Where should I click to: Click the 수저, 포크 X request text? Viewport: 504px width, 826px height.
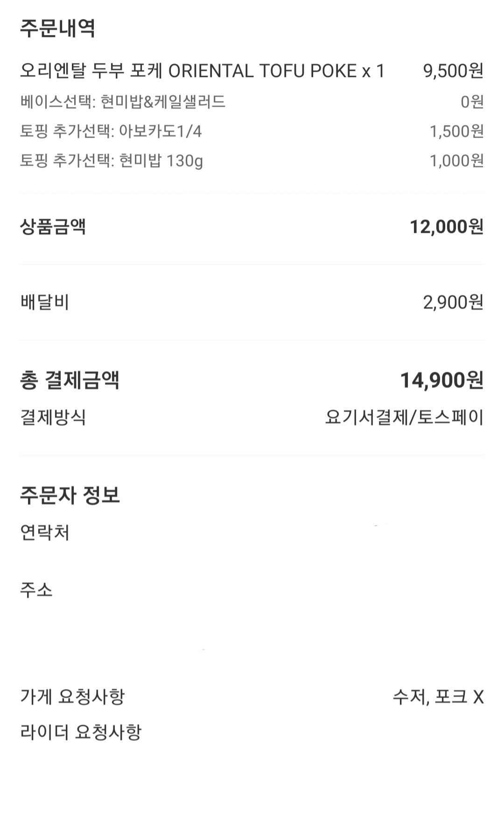tap(438, 697)
